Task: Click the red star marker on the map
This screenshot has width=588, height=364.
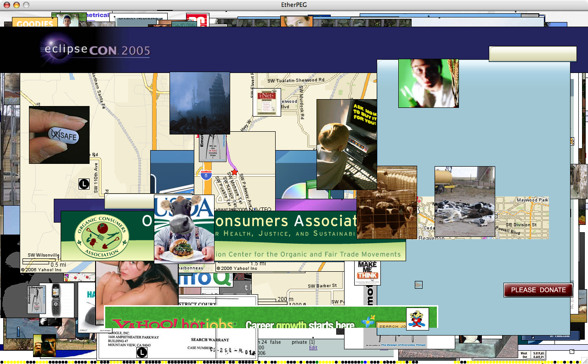Action: 234,172
